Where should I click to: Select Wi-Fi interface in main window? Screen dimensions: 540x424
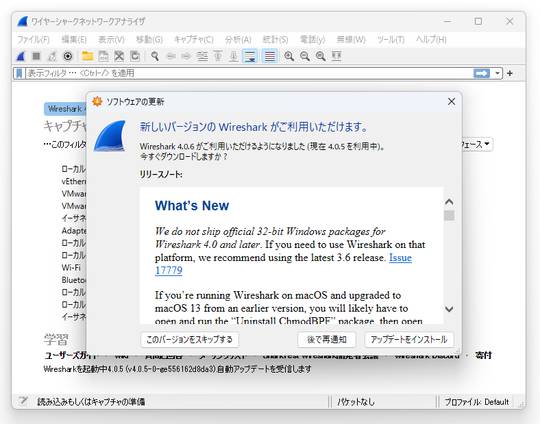tap(71, 268)
